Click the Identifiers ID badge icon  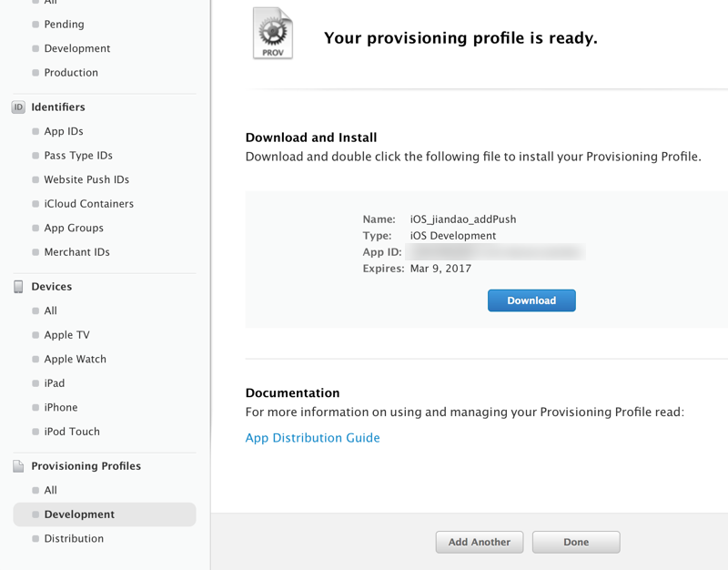pos(18,107)
